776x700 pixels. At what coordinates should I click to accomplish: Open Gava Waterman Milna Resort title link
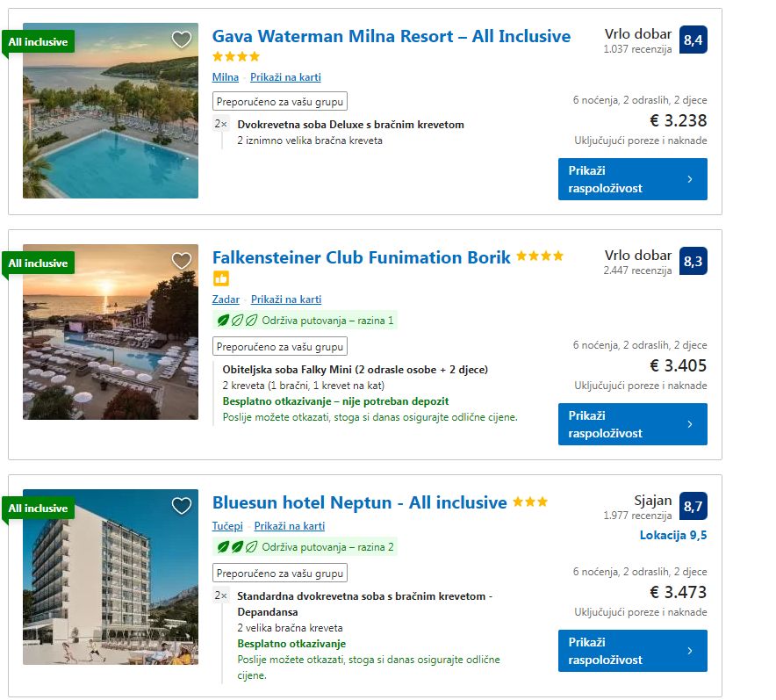tap(391, 37)
